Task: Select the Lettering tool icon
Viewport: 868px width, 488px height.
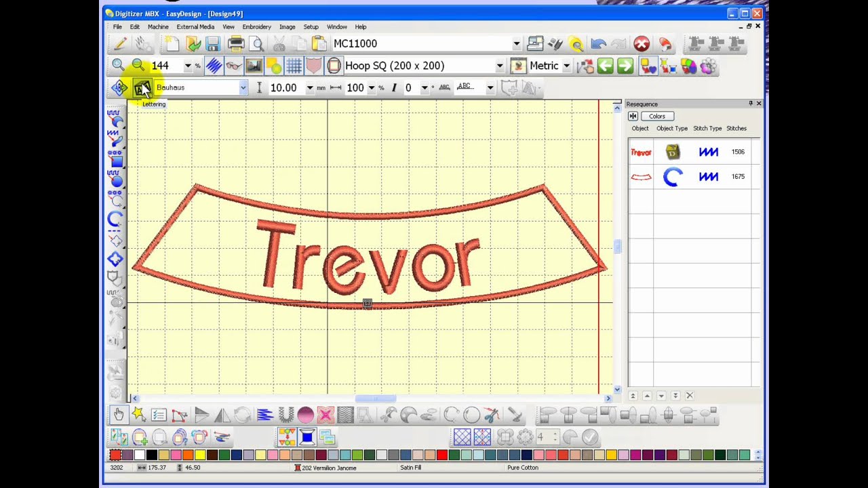Action: tap(142, 88)
